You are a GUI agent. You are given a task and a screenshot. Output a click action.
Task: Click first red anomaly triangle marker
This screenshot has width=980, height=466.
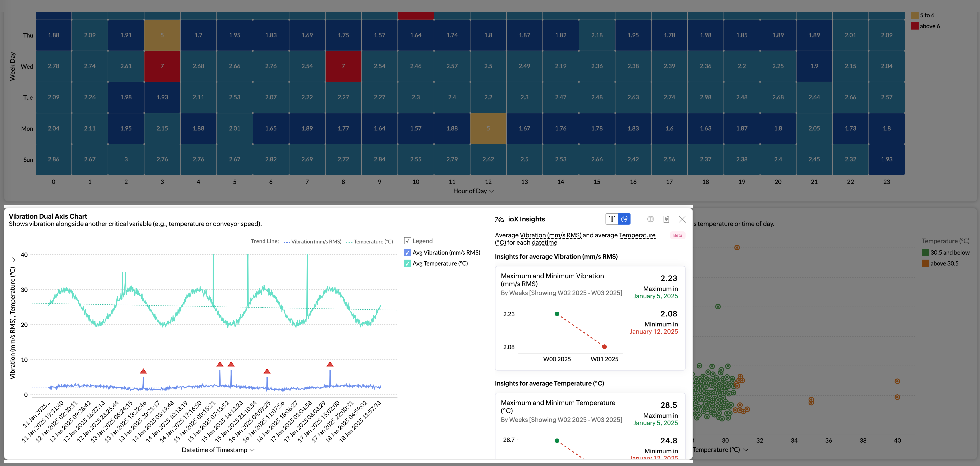(143, 371)
